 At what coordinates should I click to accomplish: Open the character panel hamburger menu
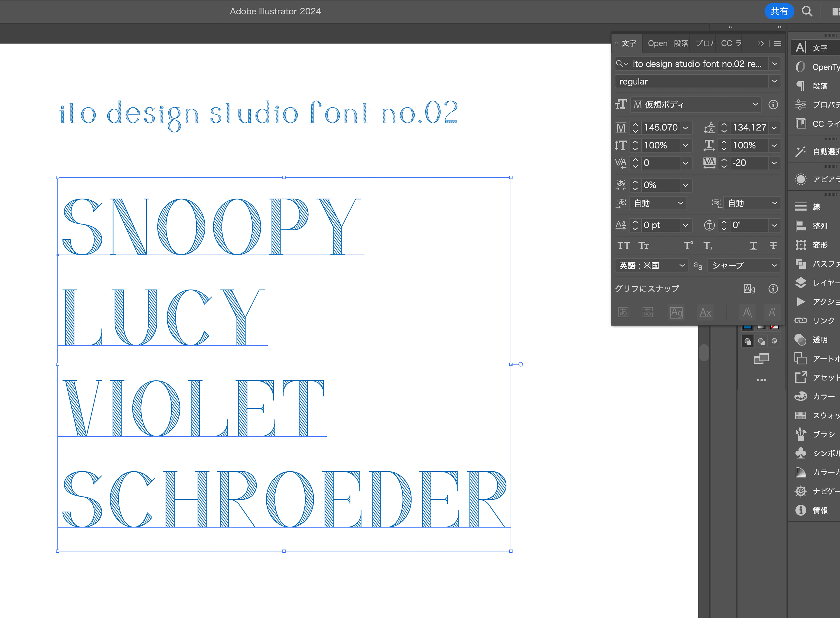pos(778,43)
